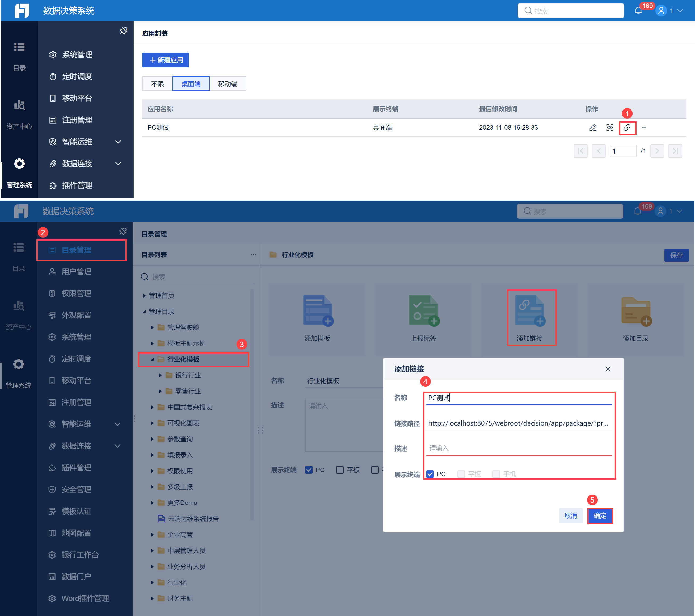Close the 添加链接 dialog
695x616 pixels.
coord(608,369)
